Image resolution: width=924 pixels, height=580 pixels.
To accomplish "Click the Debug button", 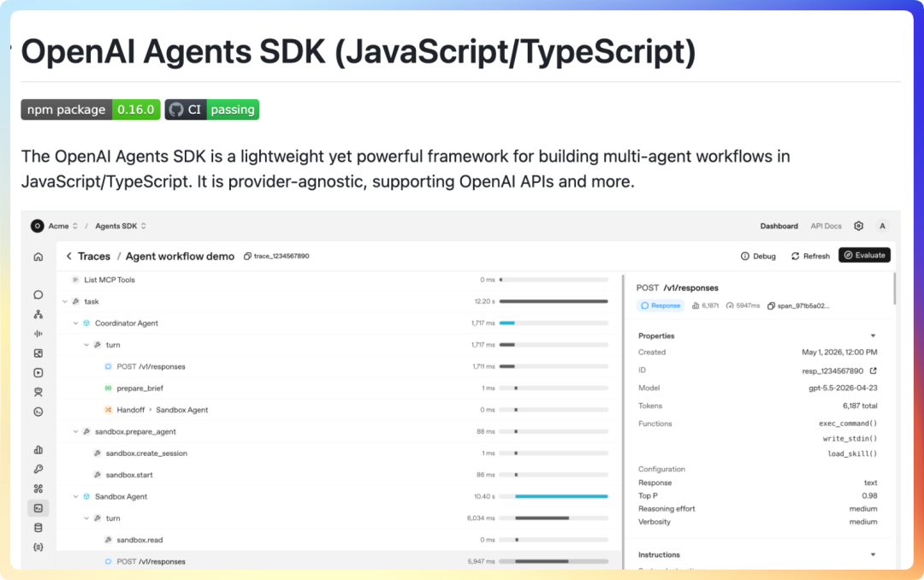I will click(x=758, y=256).
